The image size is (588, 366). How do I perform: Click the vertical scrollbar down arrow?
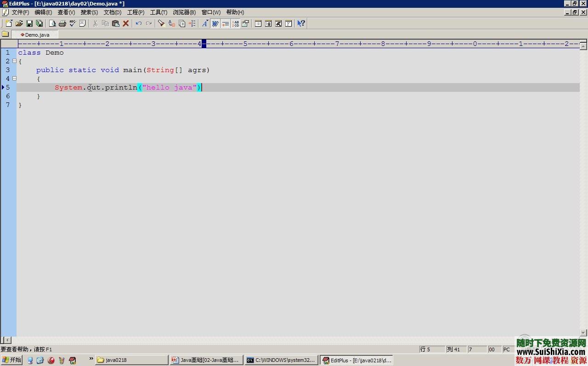click(x=583, y=333)
